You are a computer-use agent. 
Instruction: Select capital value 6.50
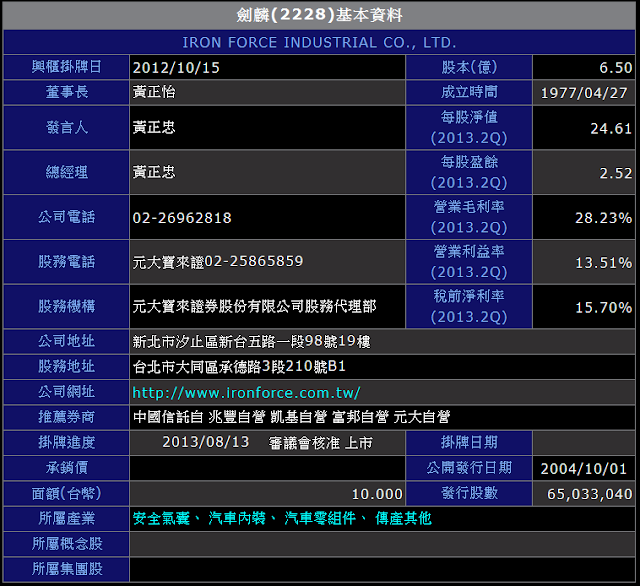[x=616, y=68]
